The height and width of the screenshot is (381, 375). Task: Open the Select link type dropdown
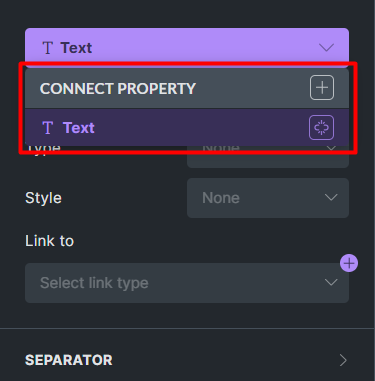tap(187, 283)
